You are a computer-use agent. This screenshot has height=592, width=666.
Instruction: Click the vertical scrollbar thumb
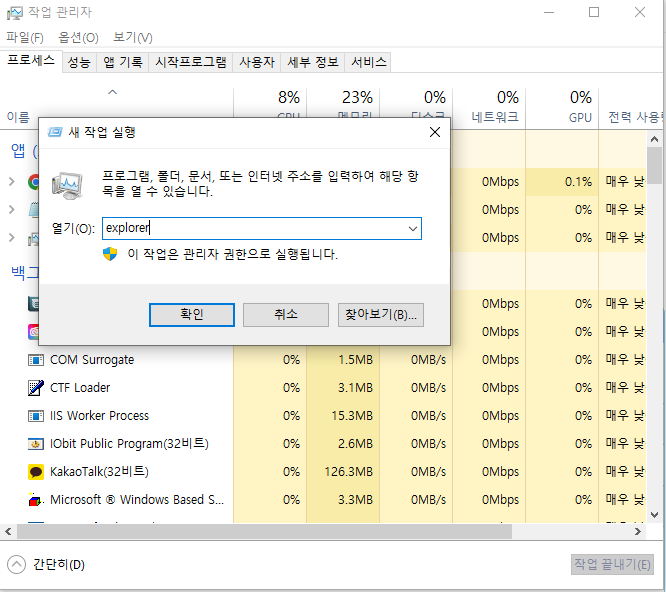[654, 166]
